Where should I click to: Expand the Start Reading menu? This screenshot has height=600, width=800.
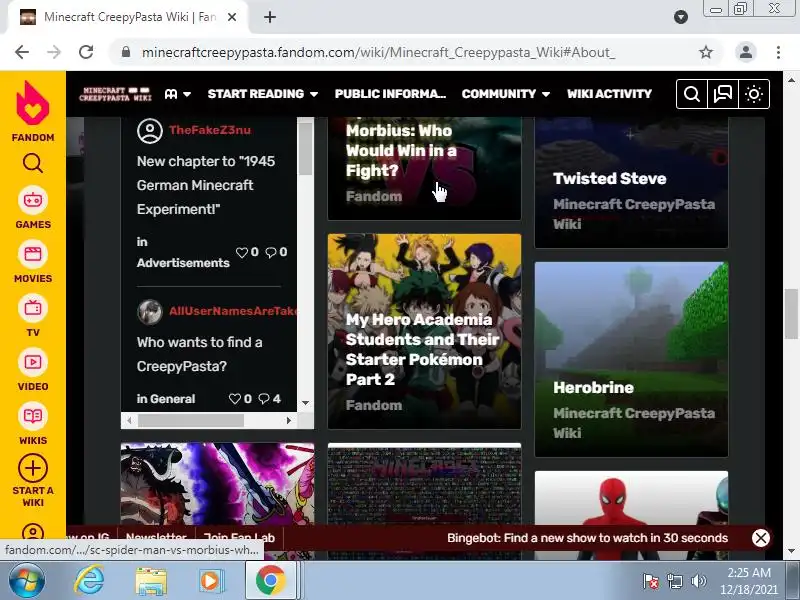(263, 94)
